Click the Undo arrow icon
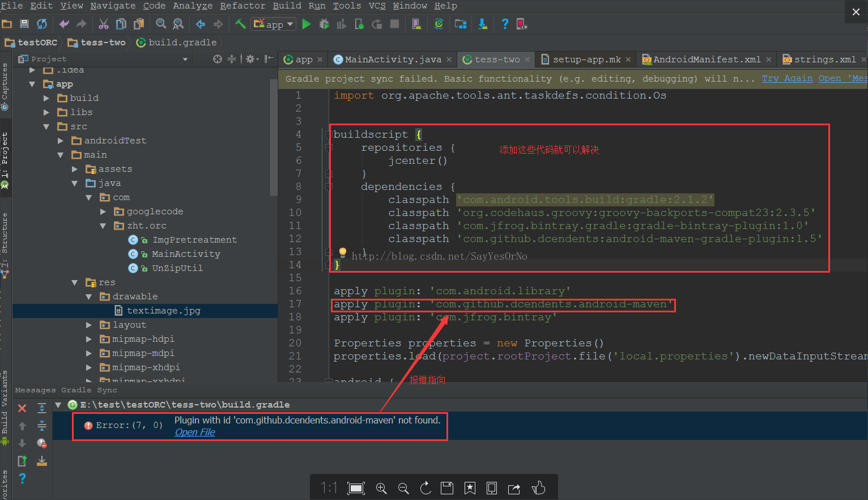The width and height of the screenshot is (868, 500). tap(64, 24)
